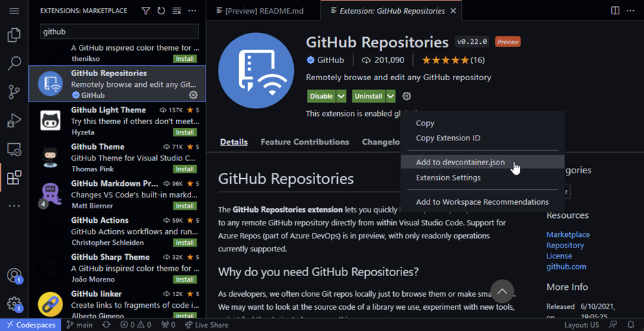
Task: Expand the Disable dropdown arrow
Action: [341, 96]
